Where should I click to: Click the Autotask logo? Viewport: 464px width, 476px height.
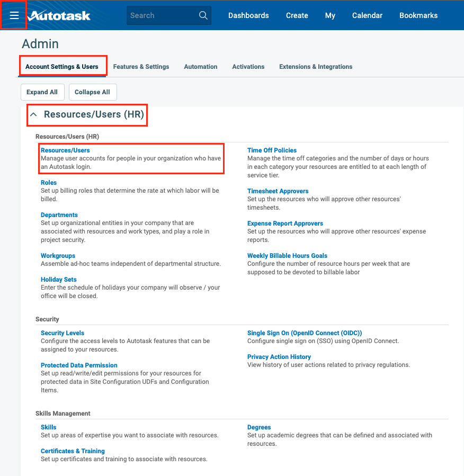tap(58, 15)
